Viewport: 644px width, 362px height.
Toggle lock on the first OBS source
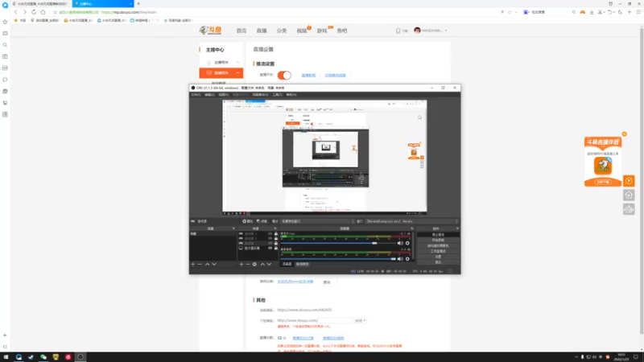coord(275,233)
